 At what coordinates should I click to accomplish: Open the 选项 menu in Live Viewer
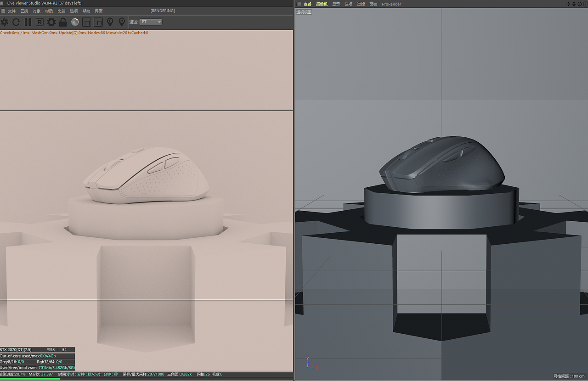point(73,11)
